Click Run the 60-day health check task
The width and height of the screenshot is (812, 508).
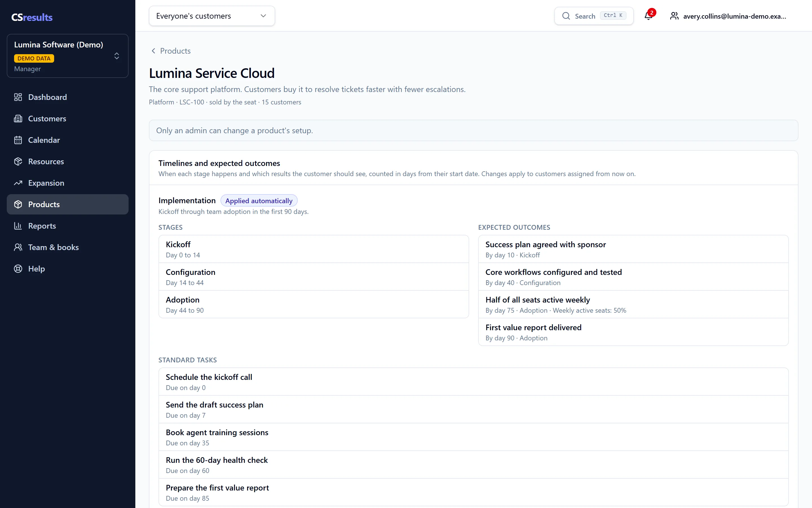coord(473,465)
